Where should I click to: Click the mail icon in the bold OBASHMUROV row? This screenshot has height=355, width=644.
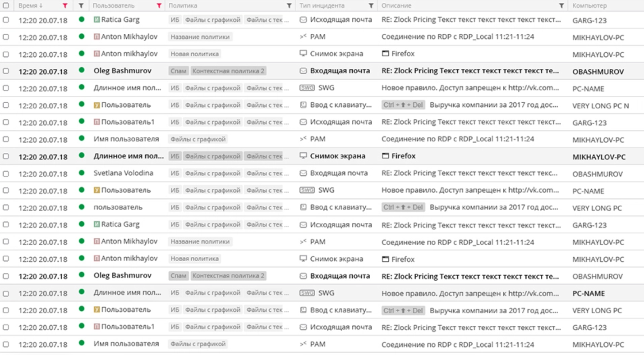[x=303, y=71]
